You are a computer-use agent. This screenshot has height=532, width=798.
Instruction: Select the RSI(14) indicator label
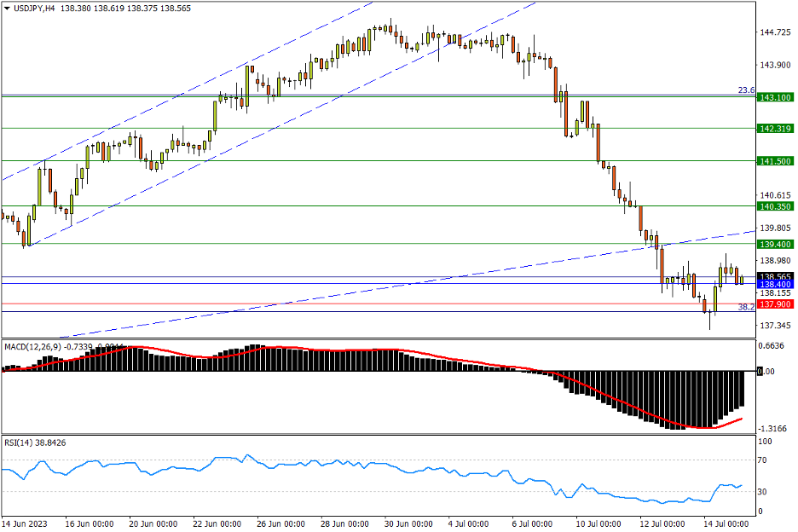click(20, 442)
